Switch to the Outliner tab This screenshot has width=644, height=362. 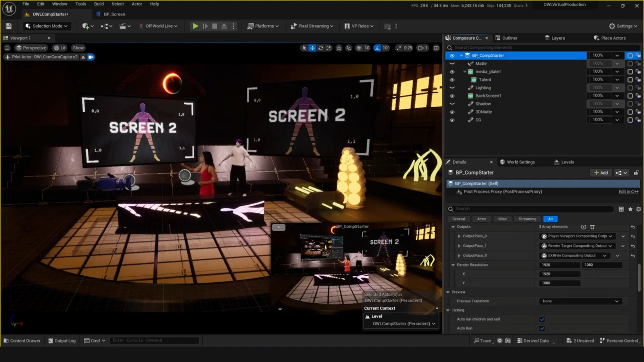pos(506,38)
